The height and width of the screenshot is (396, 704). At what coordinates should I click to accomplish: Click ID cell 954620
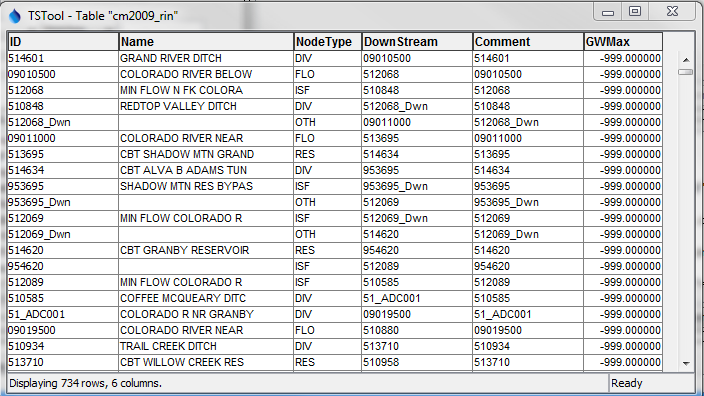(x=63, y=266)
